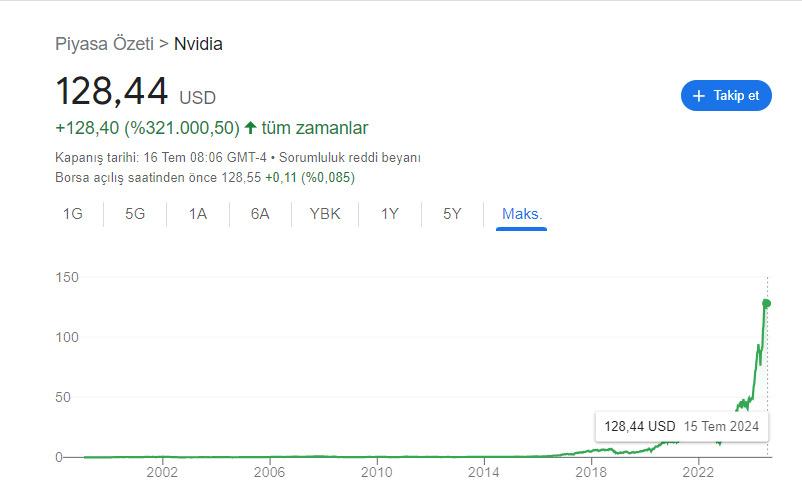802x496 pixels.
Task: Open the 6A time range tab
Action: pos(260,214)
